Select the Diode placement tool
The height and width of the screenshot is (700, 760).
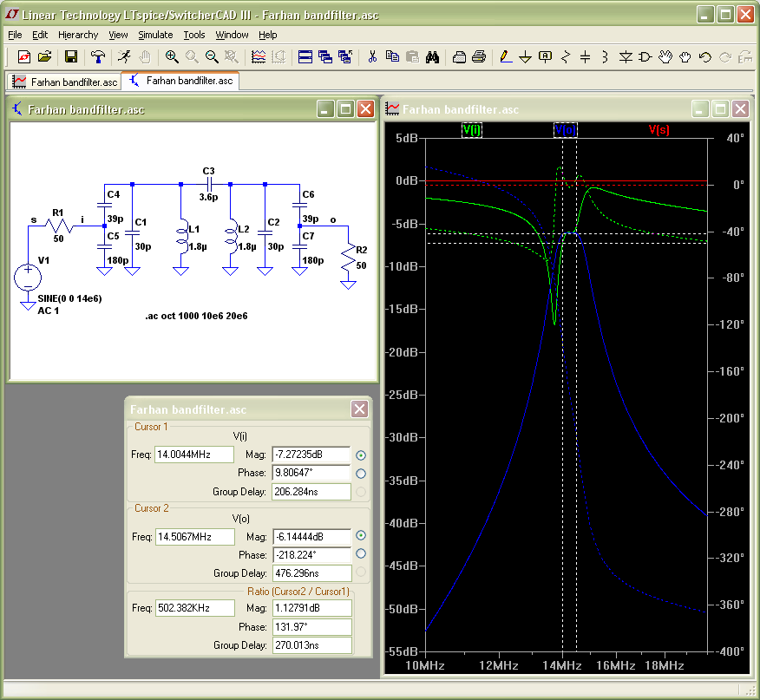pos(626,57)
